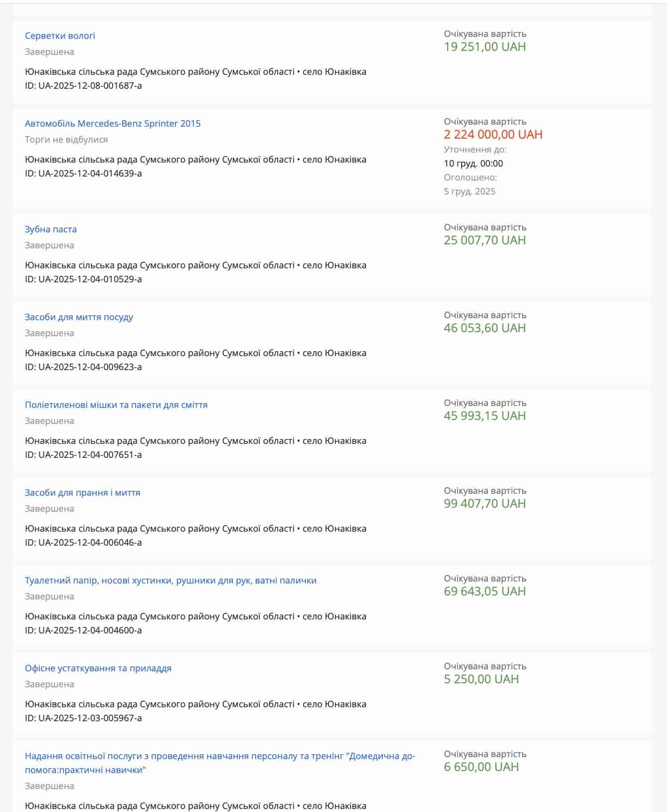Open "Офісне устаткування та приладдя" tender
Screen dimensions: 667x812
tap(98, 668)
